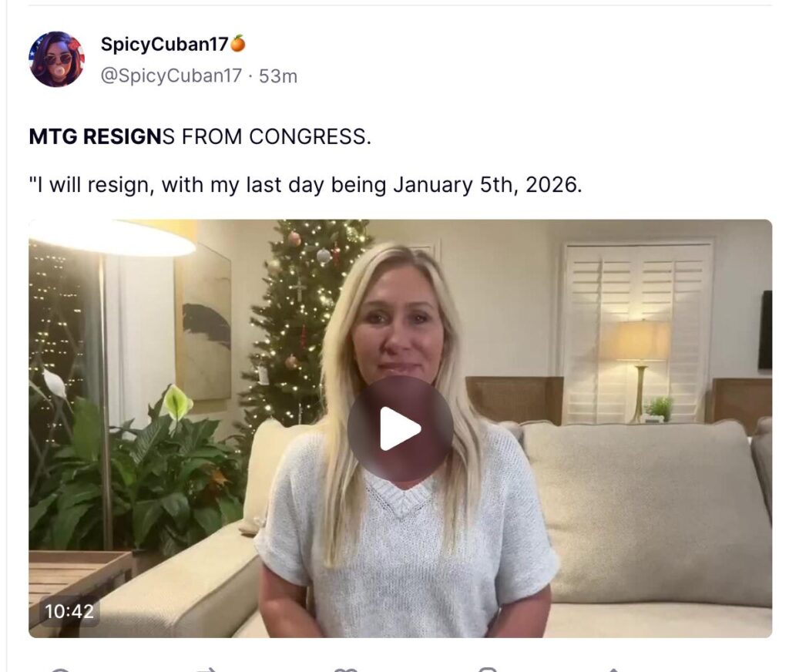Open the @SpicyCuban17 handle link
Image resolution: width=789 pixels, height=672 pixels.
coord(171,76)
